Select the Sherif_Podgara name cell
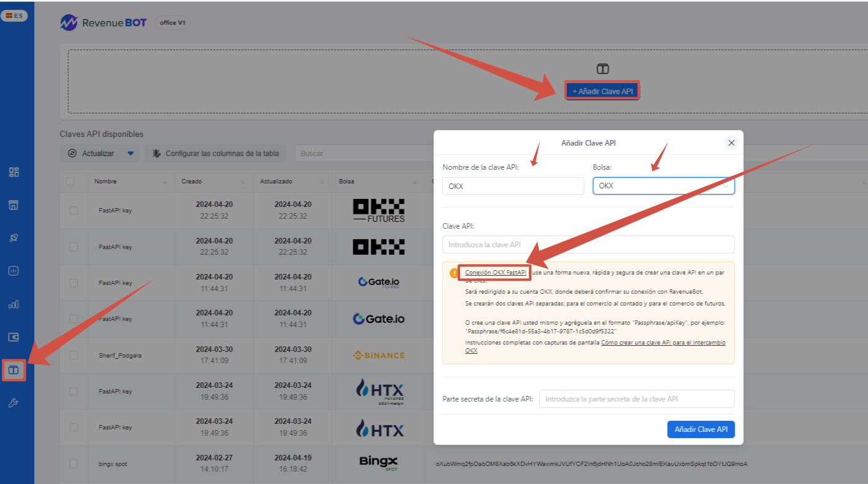The width and height of the screenshot is (868, 484). pyautogui.click(x=120, y=355)
